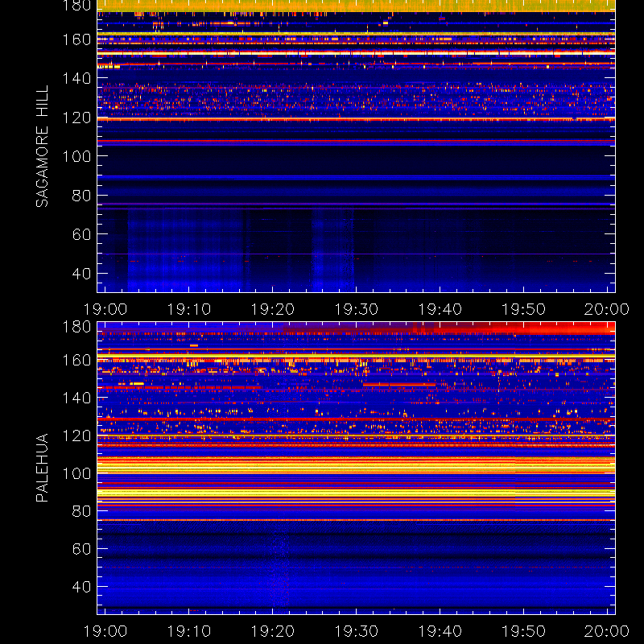
Task: Click the PALEHUA axis title
Action: [x=42, y=468]
